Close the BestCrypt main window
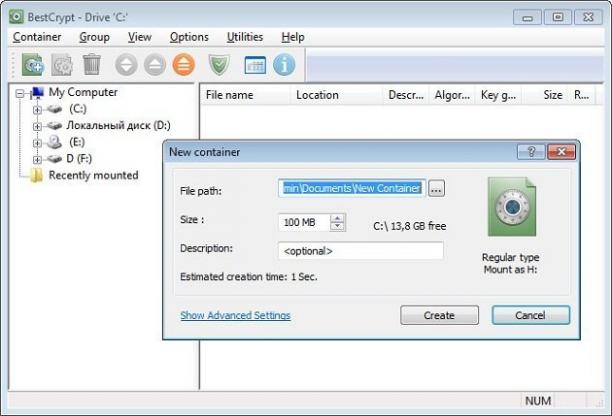 [x=588, y=17]
